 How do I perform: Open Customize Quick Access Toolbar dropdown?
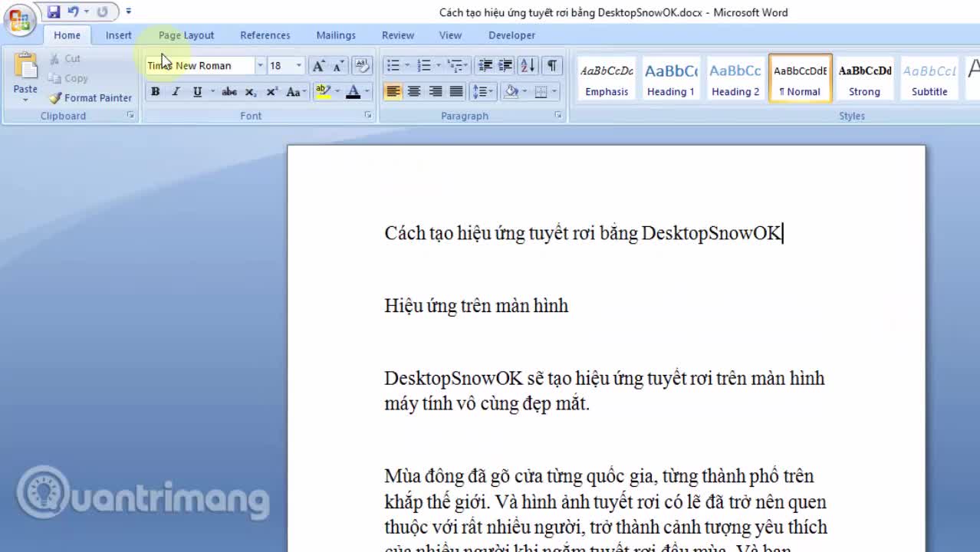pos(128,11)
